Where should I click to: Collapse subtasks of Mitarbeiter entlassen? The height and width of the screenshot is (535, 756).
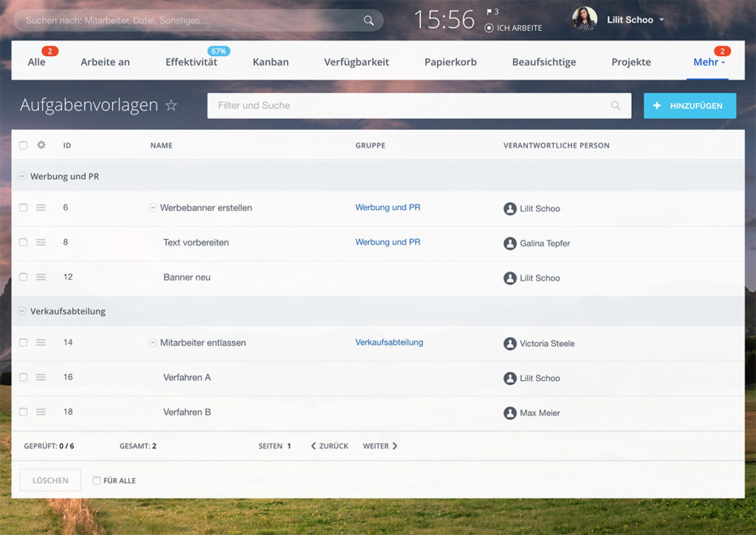point(152,342)
